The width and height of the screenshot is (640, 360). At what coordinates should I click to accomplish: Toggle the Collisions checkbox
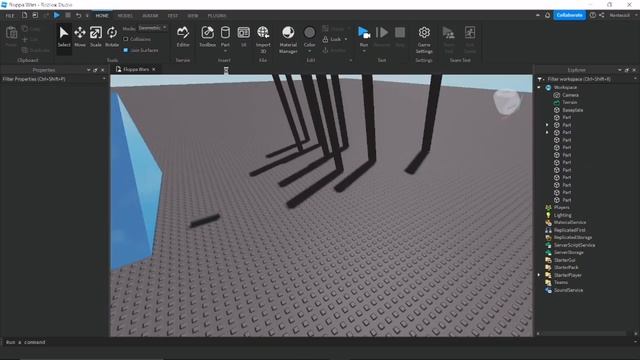[x=126, y=39]
